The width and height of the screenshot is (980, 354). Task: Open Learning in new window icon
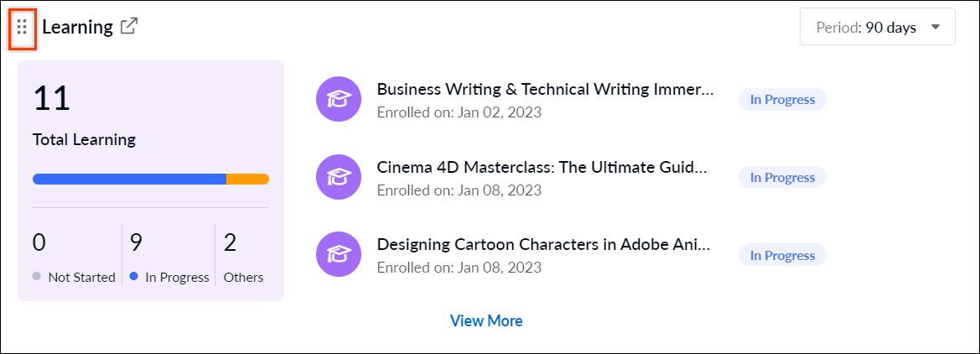point(129,26)
